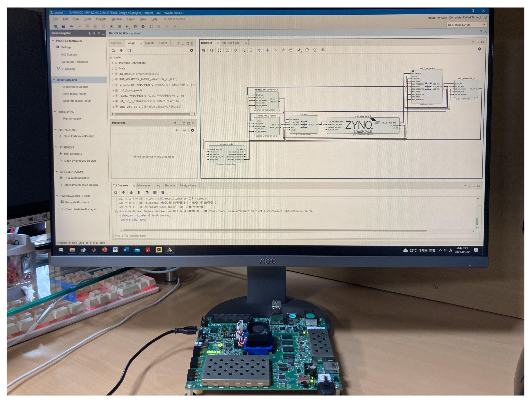Open Properties panel settings gear

click(x=192, y=130)
